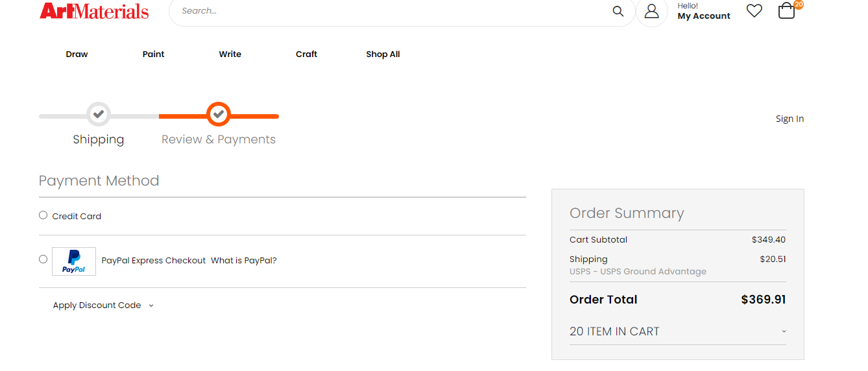Click the ArtMaterials logo
Viewport: 868px width, 371px height.
coord(94,10)
